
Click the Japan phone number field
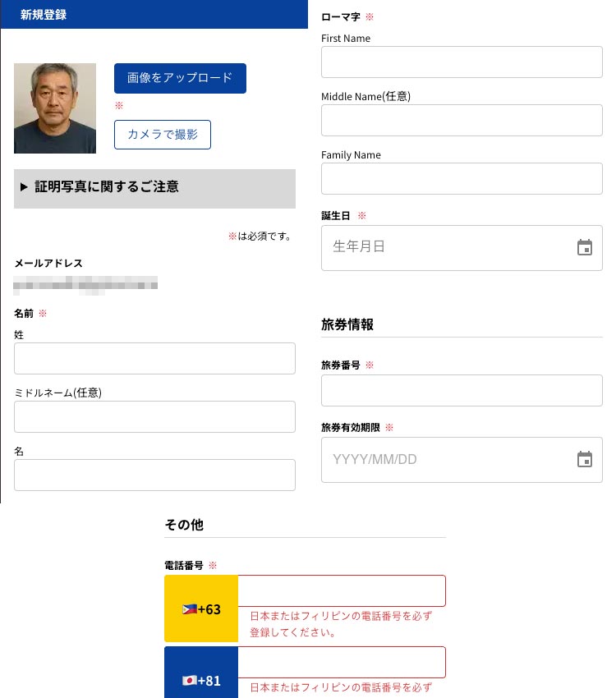click(342, 662)
